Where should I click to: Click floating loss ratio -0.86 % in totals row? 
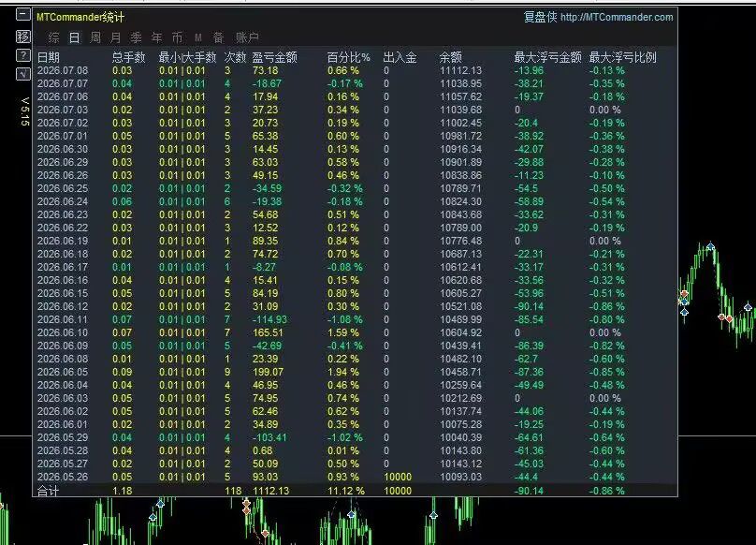tap(607, 491)
